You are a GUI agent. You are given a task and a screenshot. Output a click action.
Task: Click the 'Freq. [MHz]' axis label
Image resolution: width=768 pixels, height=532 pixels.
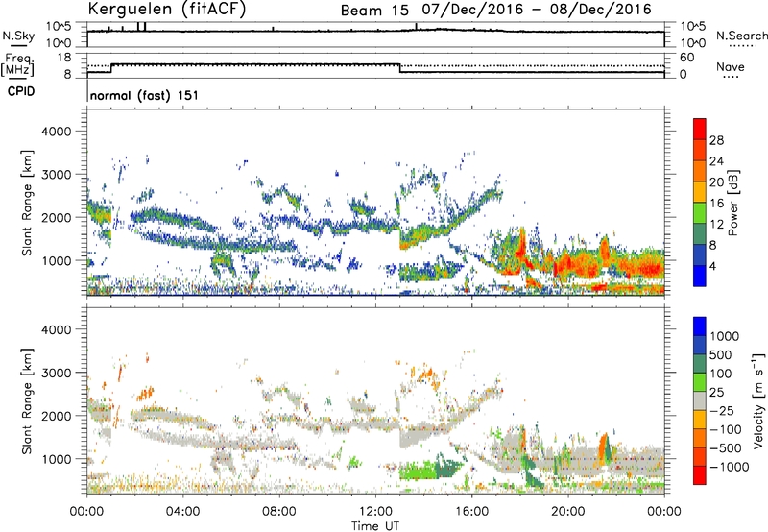tap(17, 64)
